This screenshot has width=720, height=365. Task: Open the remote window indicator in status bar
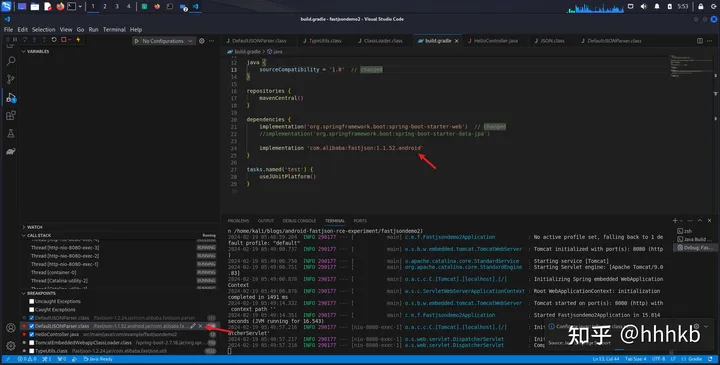[7, 359]
